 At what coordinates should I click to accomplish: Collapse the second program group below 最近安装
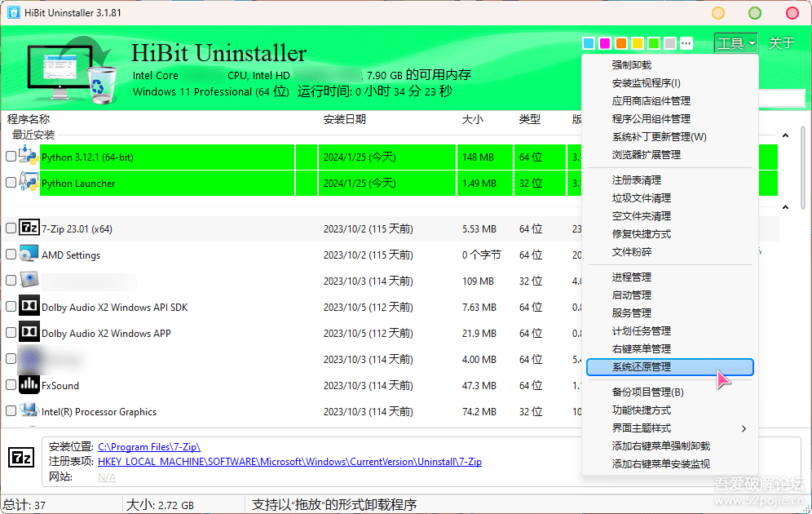pyautogui.click(x=785, y=207)
